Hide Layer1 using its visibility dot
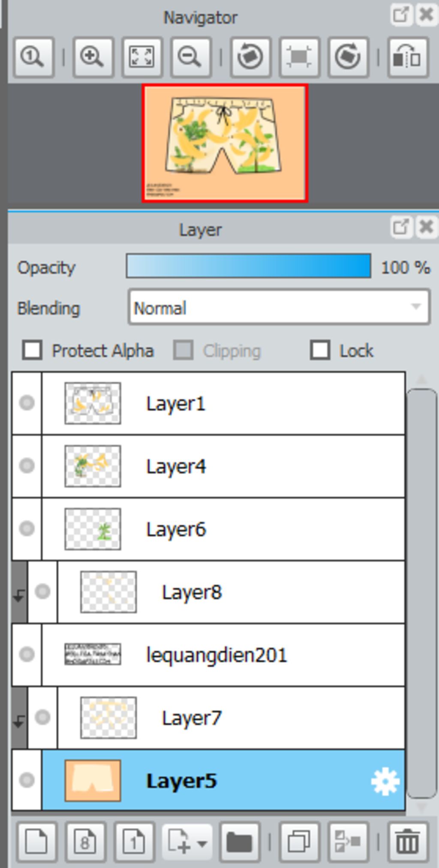The image size is (439, 868). pyautogui.click(x=27, y=403)
